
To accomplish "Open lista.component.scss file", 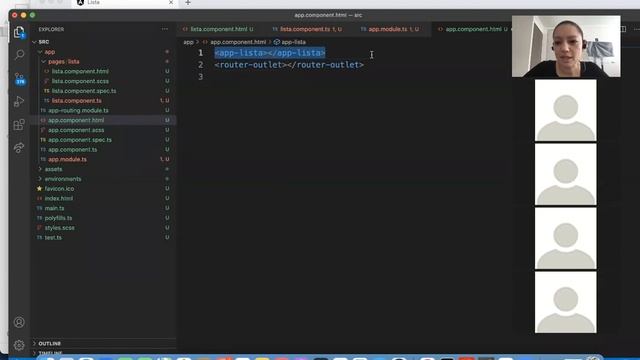I will [x=80, y=81].
